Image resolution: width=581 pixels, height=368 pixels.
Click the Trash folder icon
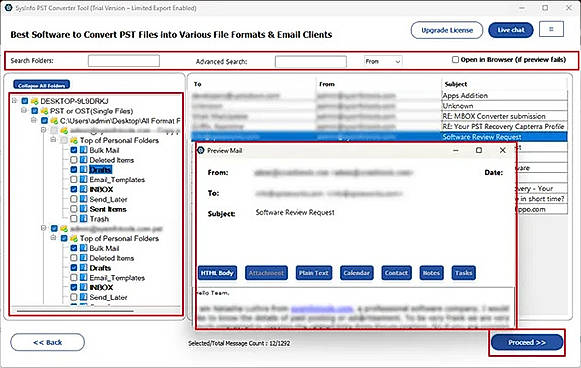pyautogui.click(x=84, y=219)
